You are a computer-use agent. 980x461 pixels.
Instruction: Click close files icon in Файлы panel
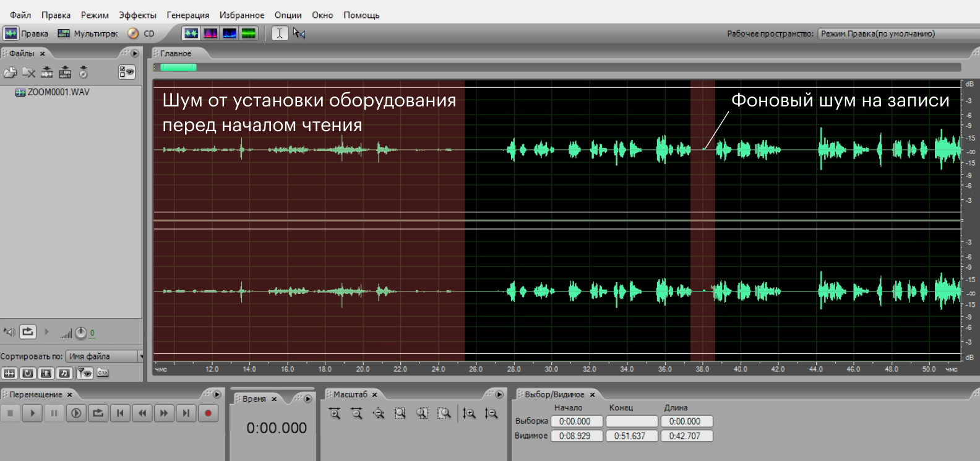click(x=28, y=72)
